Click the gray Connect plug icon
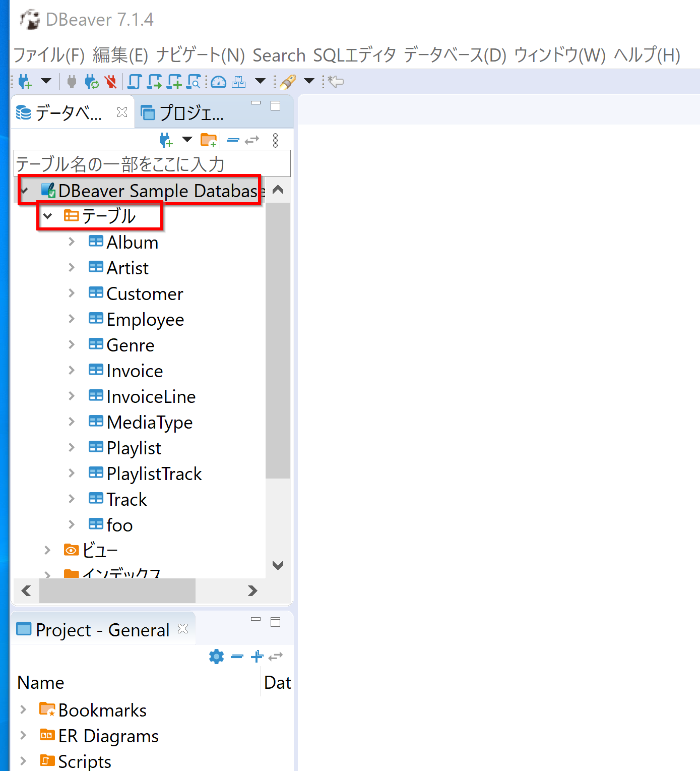Screen dimensions: 700x771 point(72,81)
